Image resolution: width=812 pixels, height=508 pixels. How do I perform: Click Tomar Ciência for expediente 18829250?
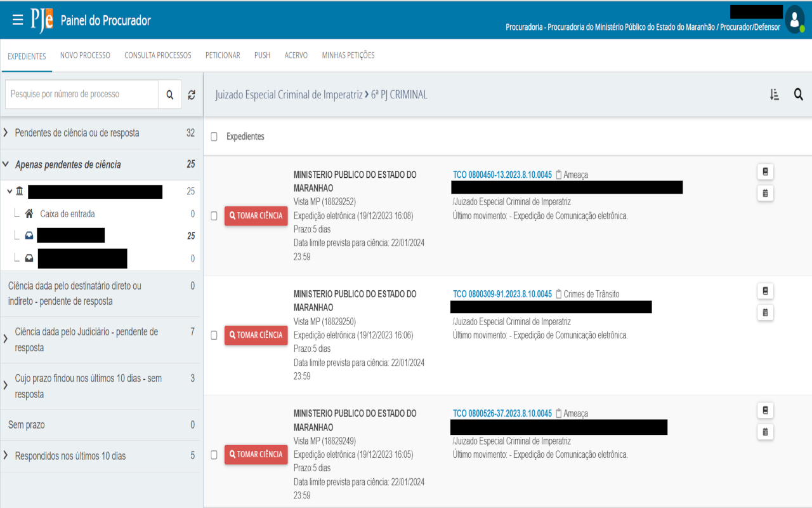click(x=256, y=335)
